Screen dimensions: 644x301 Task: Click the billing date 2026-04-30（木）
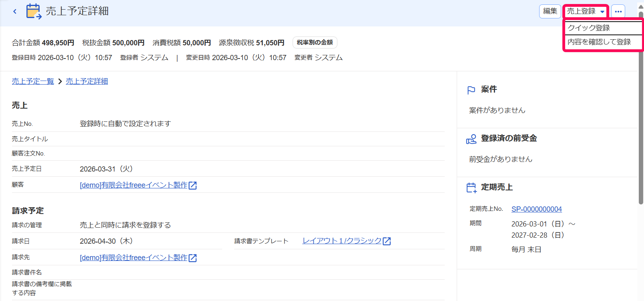(106, 241)
